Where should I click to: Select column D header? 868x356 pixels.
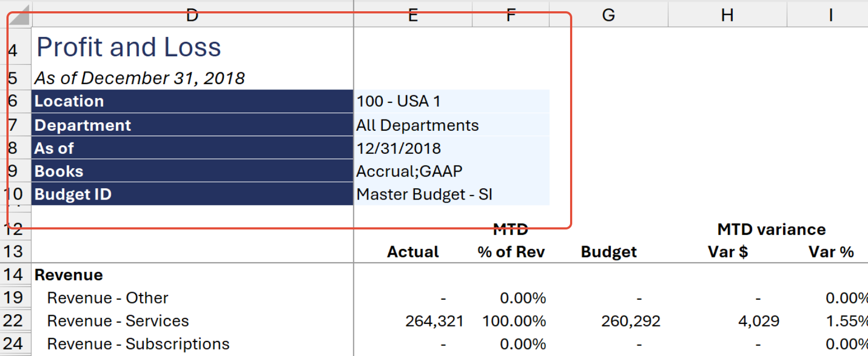(x=193, y=15)
